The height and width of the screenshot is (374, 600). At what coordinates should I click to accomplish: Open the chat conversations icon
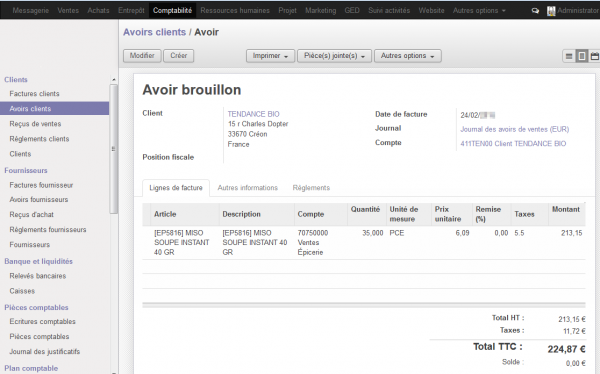tap(535, 11)
